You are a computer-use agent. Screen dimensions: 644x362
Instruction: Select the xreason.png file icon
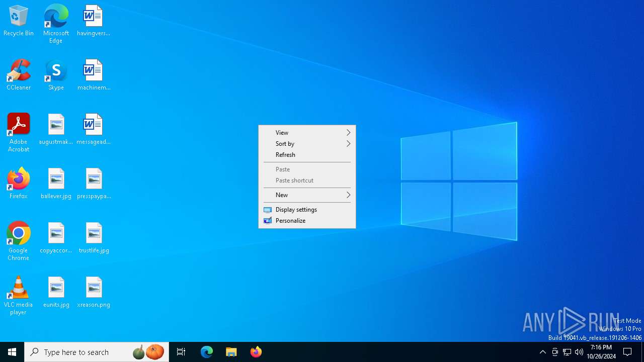click(94, 293)
